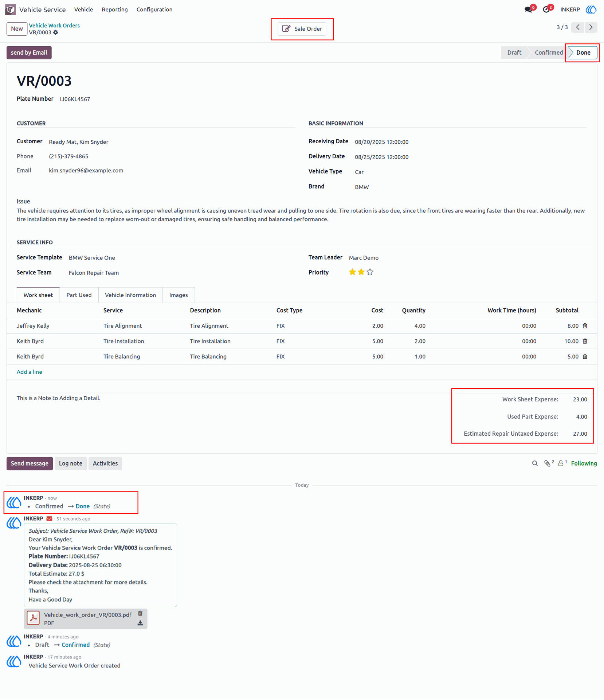Click the Sale Order smart button
This screenshot has width=604, height=700.
(x=302, y=29)
